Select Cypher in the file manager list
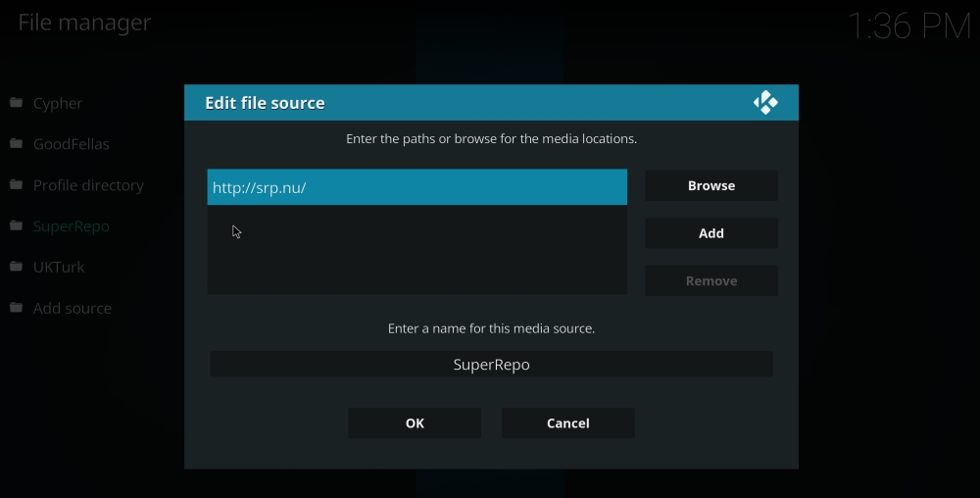 tap(58, 103)
